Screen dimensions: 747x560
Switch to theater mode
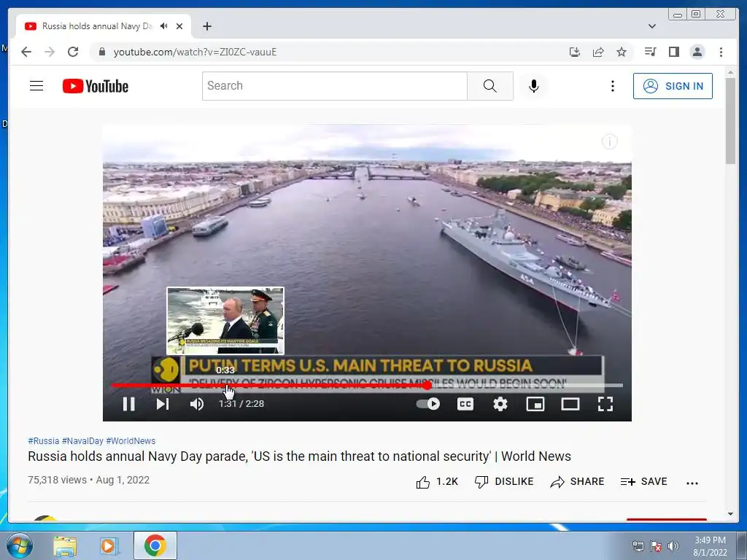coord(570,404)
